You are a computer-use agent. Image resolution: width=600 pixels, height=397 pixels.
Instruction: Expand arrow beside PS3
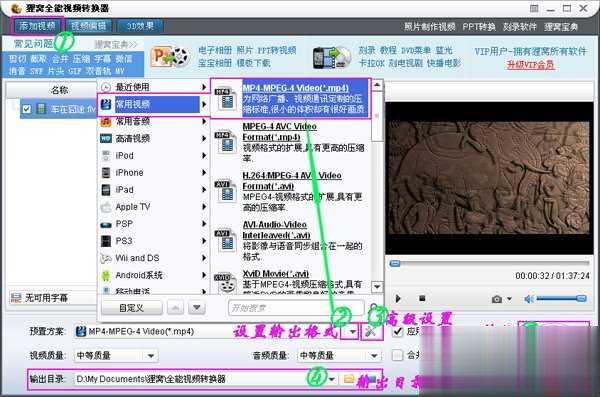pyautogui.click(x=204, y=241)
